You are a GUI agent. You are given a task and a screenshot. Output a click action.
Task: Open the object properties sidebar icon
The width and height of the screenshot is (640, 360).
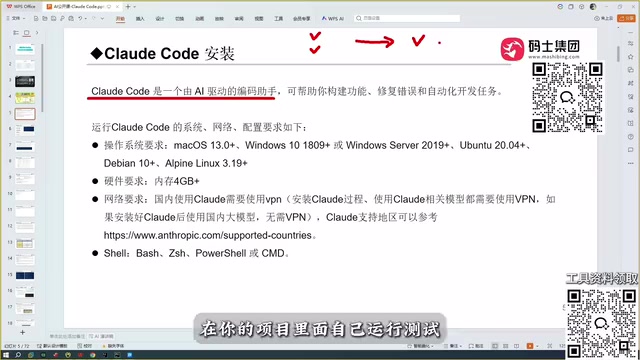[x=631, y=44]
